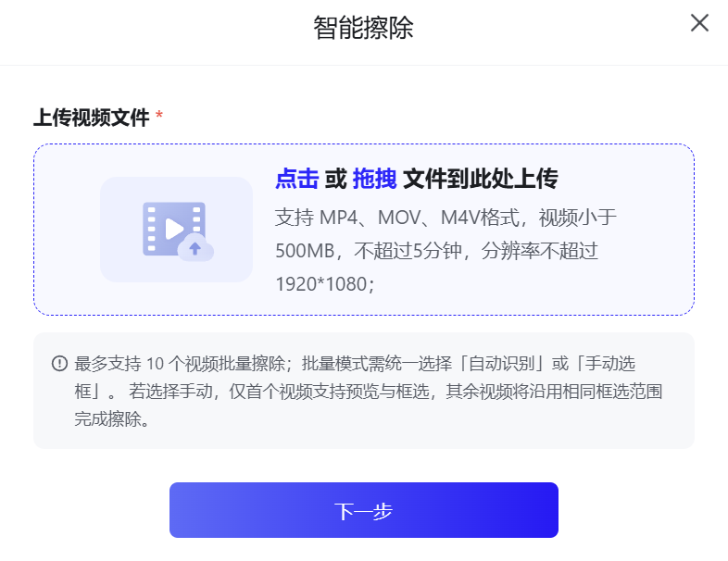Viewport: 728px width, 561px height.
Task: Click the blue 点击 upload link
Action: pyautogui.click(x=296, y=179)
